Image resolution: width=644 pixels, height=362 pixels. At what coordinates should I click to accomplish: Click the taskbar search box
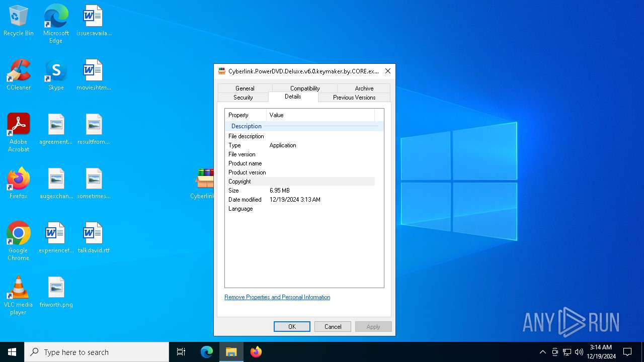pos(97,352)
